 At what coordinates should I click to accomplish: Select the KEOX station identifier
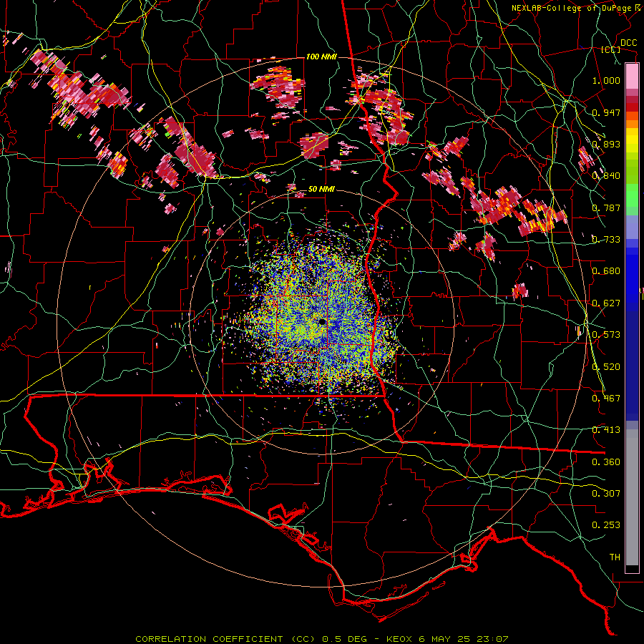pos(401,639)
